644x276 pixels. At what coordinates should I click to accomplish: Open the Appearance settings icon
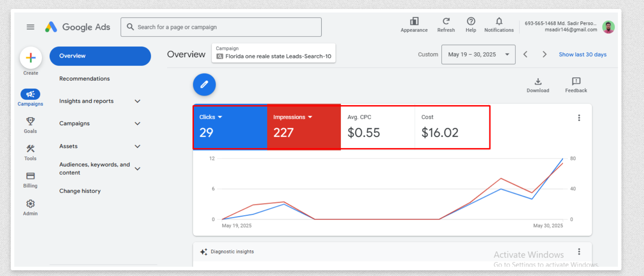(x=414, y=21)
